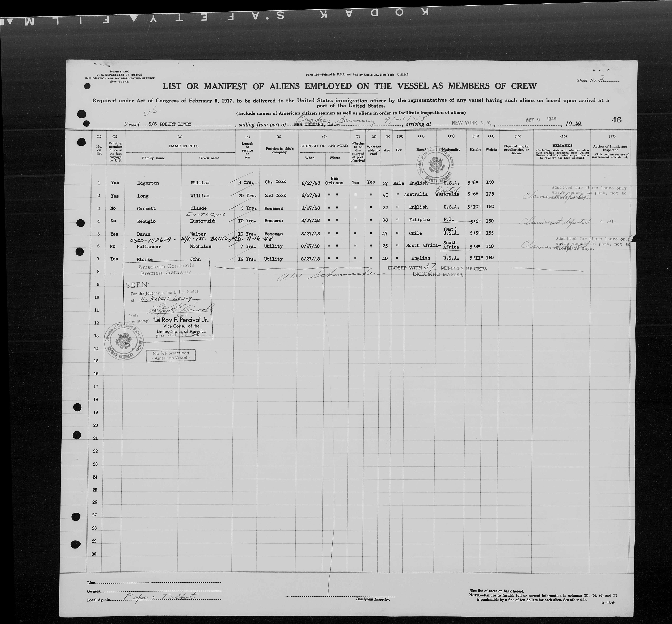Select the given name "Walter"
Viewport: 672px width, 624px height.
pos(198,234)
